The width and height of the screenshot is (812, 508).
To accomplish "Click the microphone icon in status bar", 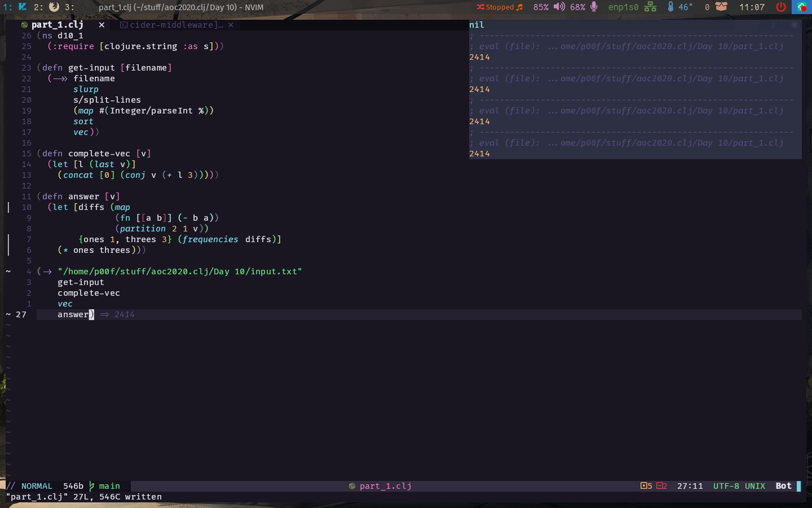I will pos(594,7).
